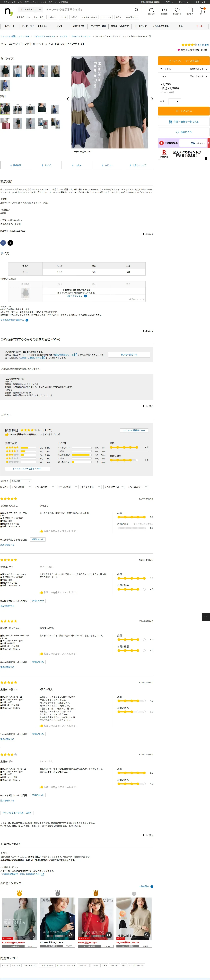Viewport: 210px width, 980px height.
Task: Click the orange カートに入れる button
Action: click(x=184, y=111)
